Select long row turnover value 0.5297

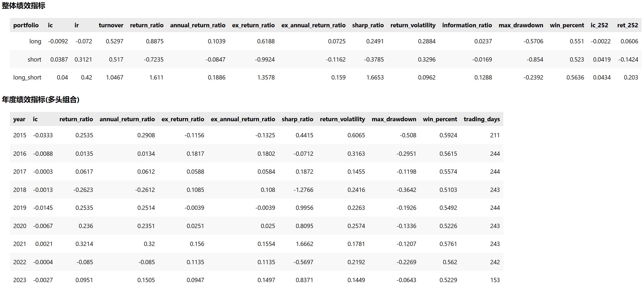[x=115, y=41]
